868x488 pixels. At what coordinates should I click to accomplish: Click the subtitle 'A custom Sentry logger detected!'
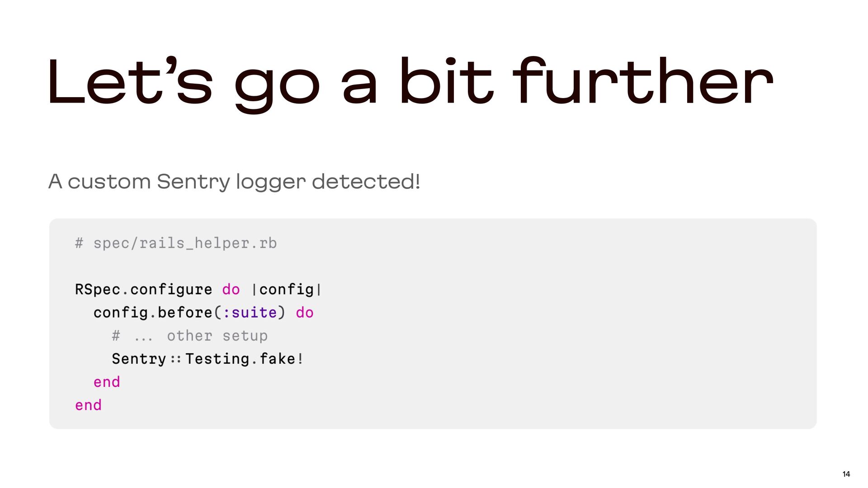(234, 182)
